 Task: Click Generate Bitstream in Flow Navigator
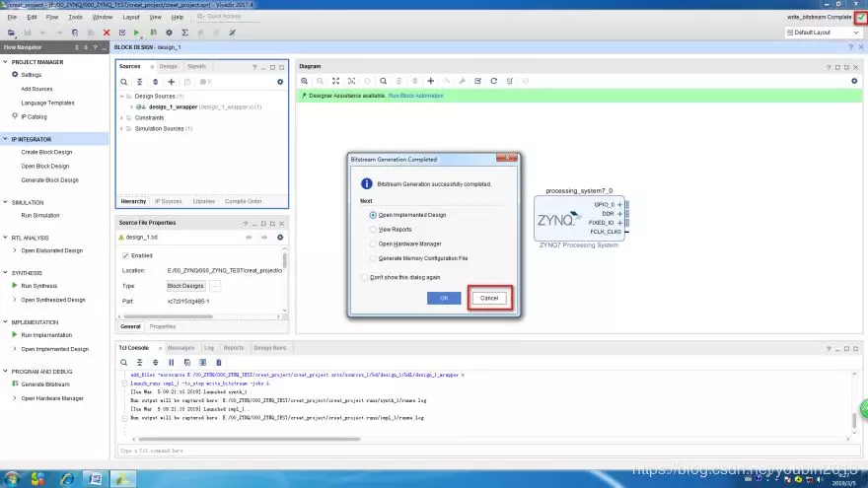(x=45, y=383)
